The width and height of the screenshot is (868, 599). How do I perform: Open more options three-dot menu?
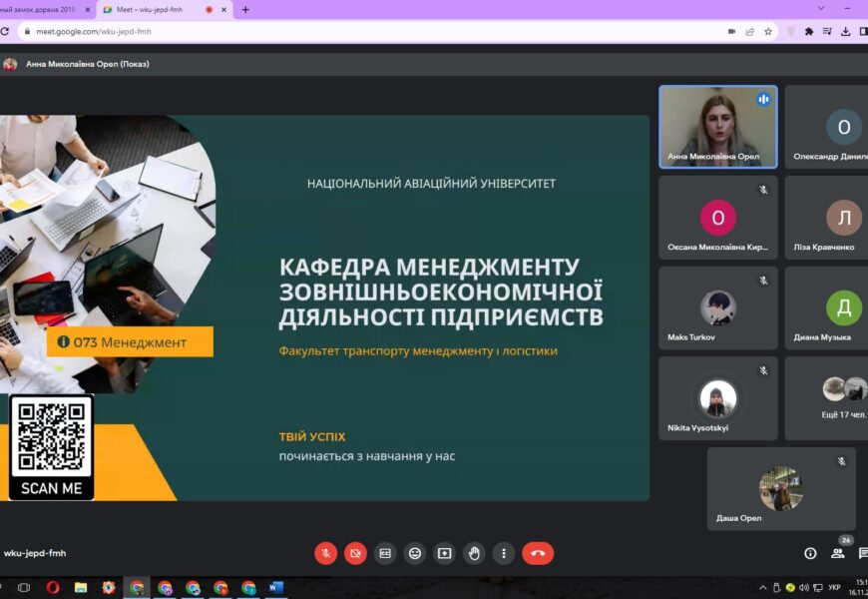(x=504, y=553)
